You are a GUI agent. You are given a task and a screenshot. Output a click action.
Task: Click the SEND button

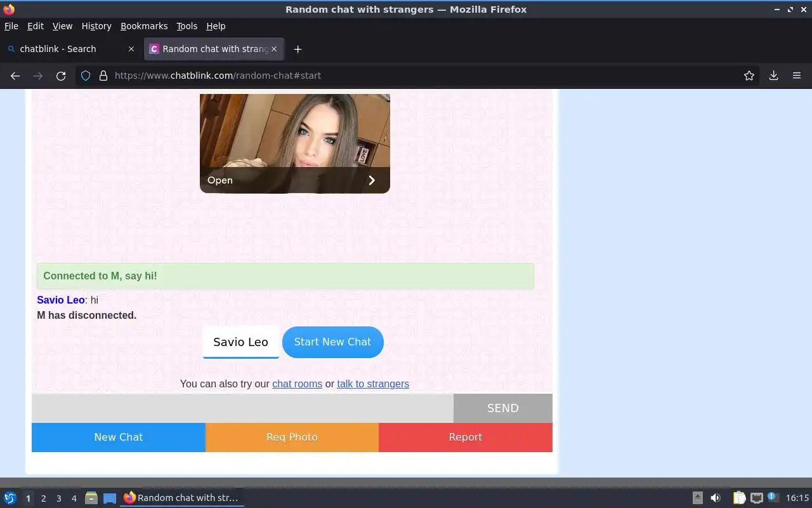pyautogui.click(x=503, y=408)
